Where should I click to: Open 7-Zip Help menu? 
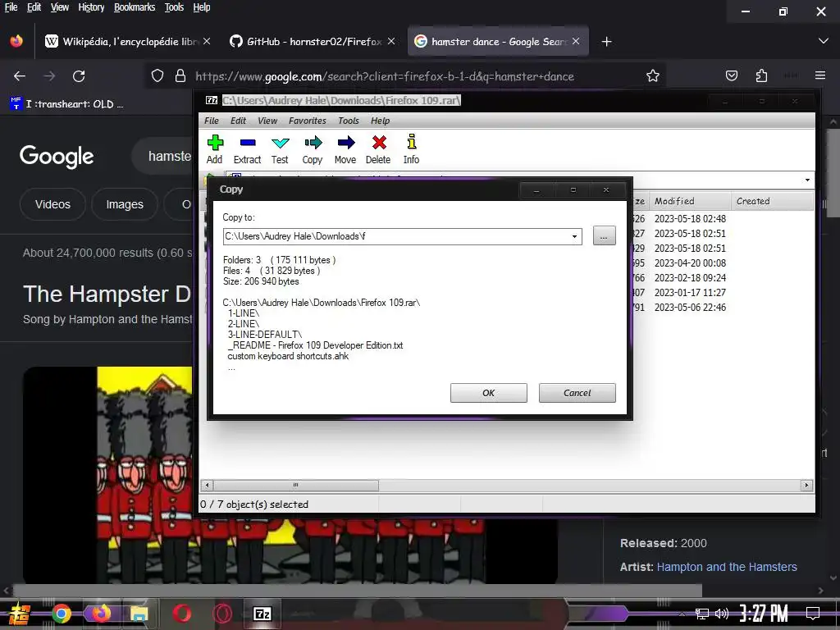point(380,121)
